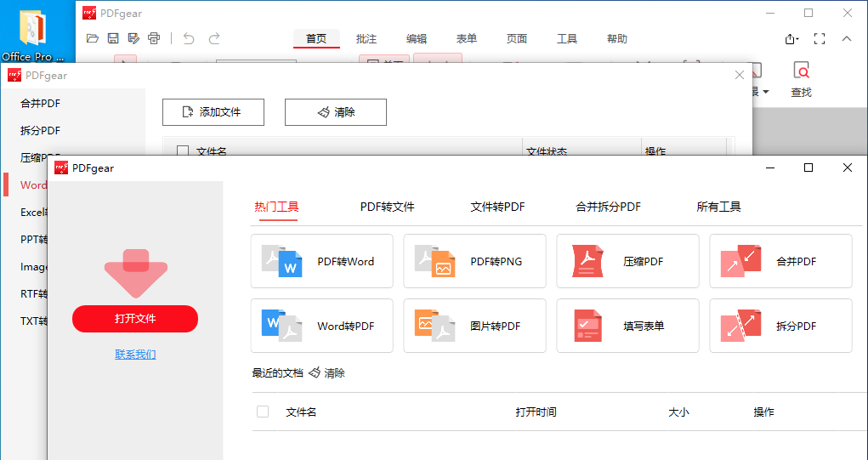868x460 pixels.
Task: Switch to the 页面 tab
Action: (x=517, y=39)
